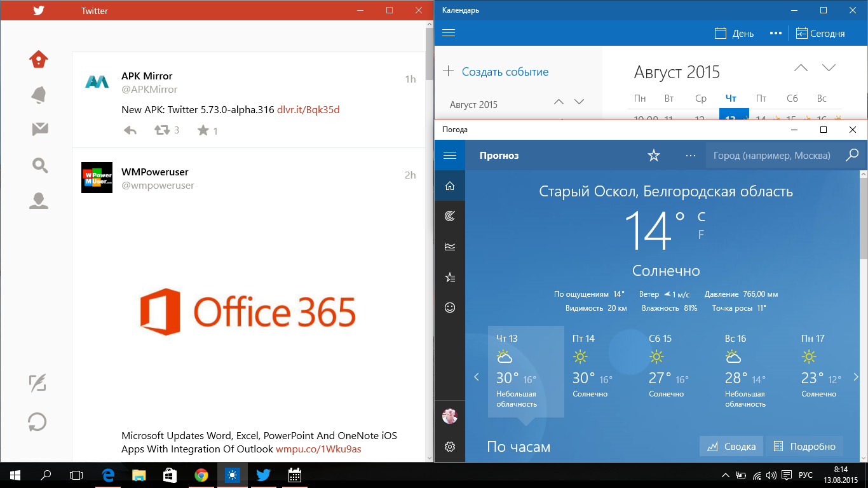Switch Calendar to Day view
Screen dimensions: 868x488
pyautogui.click(x=735, y=34)
